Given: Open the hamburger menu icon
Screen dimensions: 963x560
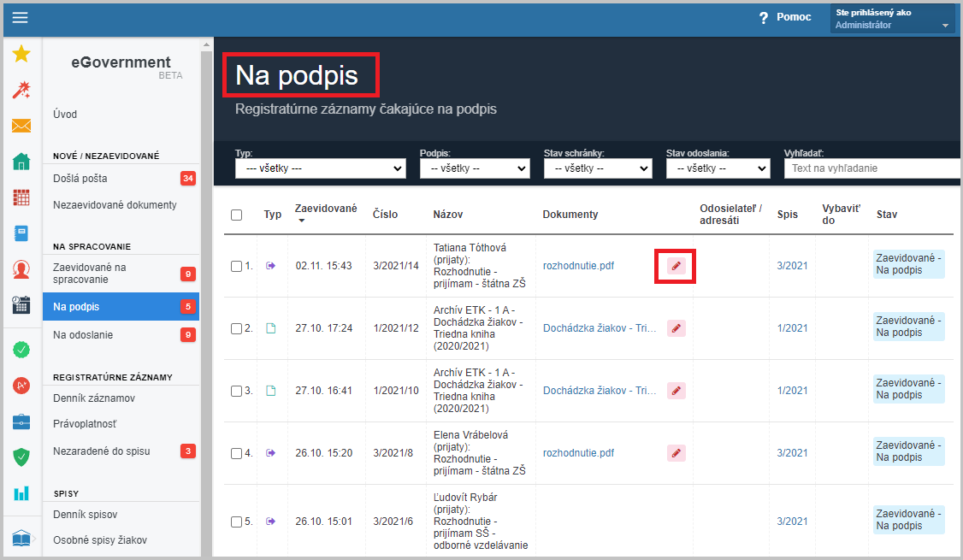Looking at the screenshot, I should [21, 17].
